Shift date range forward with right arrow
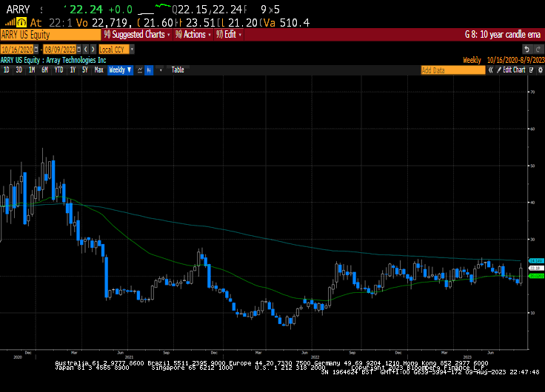 93,50
